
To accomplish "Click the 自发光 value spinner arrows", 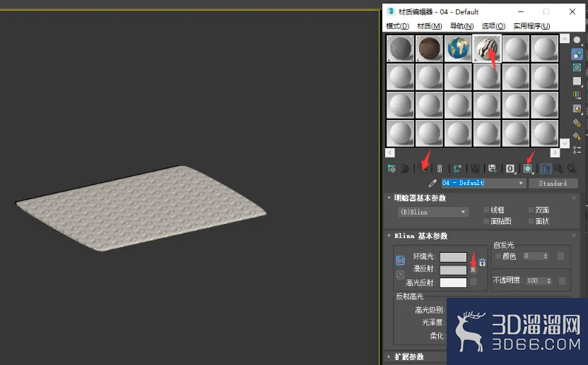I will (x=546, y=256).
